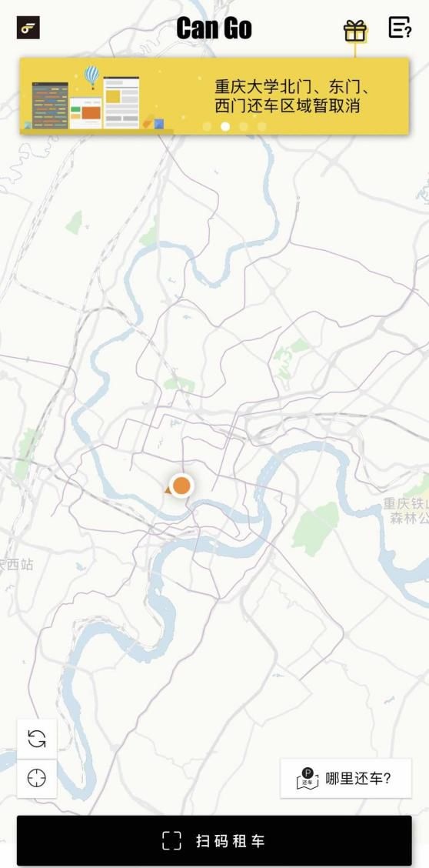Click the 西站 station map label
Image resolution: width=429 pixels, height=868 pixels.
coord(17,565)
